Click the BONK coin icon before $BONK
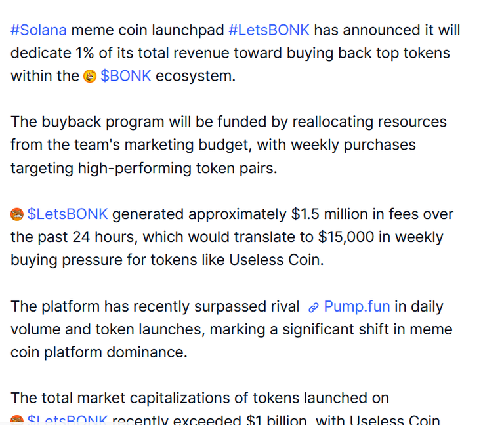Screen dimensions: 504x425 90,77
